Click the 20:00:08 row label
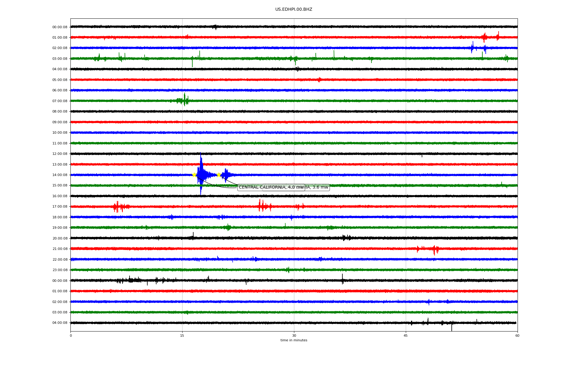 pos(60,239)
